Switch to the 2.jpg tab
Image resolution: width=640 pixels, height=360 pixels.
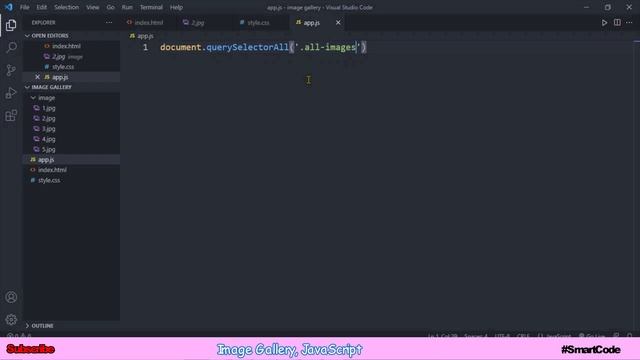tap(198, 23)
